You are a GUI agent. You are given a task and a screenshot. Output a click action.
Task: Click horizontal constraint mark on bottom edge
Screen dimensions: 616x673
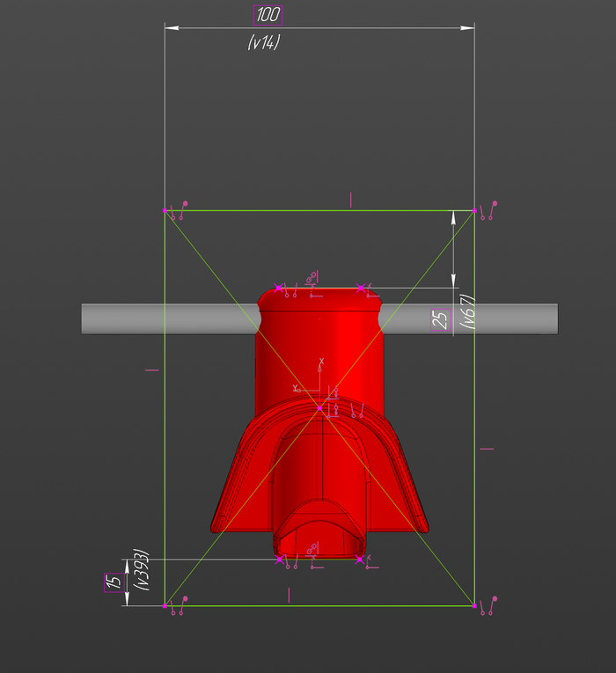tap(289, 596)
